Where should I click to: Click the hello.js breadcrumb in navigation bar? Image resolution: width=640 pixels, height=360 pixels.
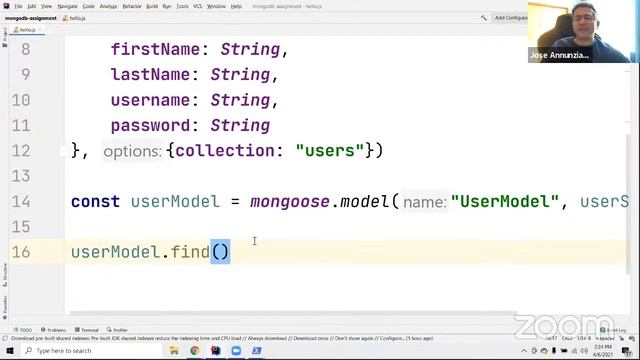[x=74, y=18]
